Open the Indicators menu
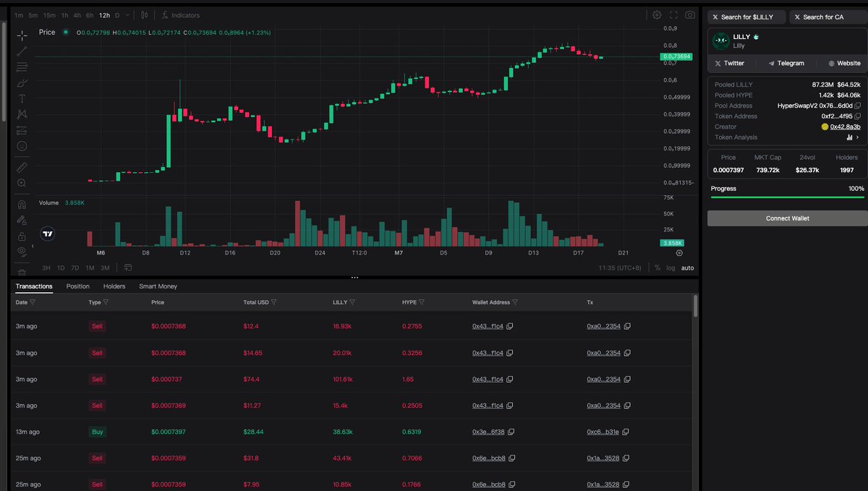The image size is (868, 491). point(181,15)
